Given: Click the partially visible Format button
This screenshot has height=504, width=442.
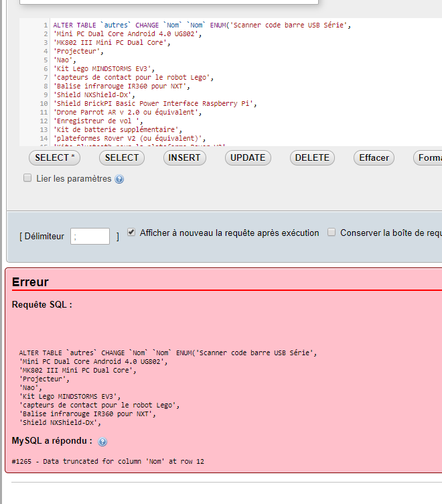Looking at the screenshot, I should tap(428, 157).
